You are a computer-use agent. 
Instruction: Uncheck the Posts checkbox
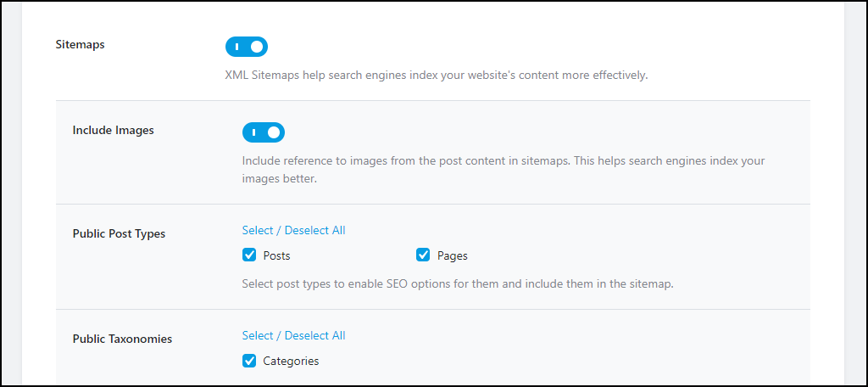pyautogui.click(x=249, y=255)
